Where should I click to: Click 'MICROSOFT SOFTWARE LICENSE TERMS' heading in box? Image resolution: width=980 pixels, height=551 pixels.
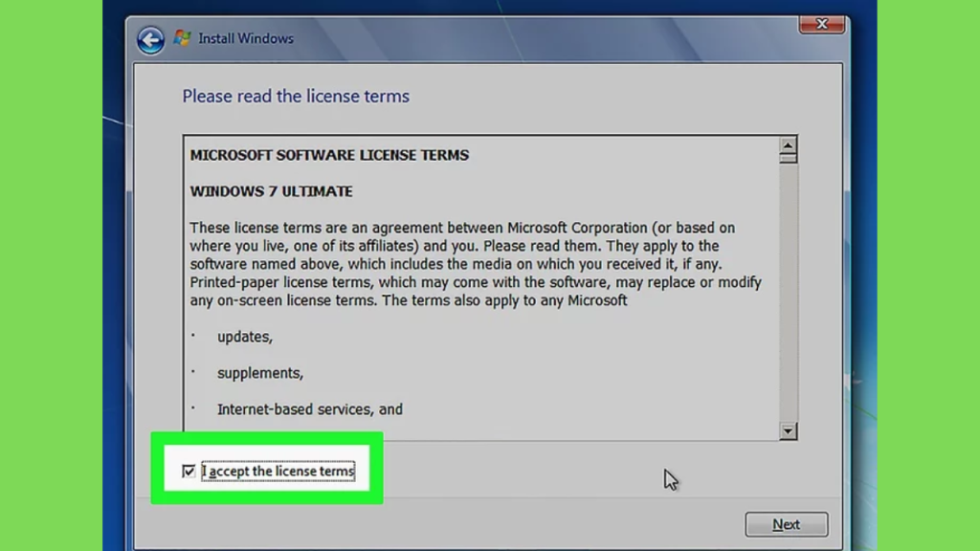[x=329, y=155]
